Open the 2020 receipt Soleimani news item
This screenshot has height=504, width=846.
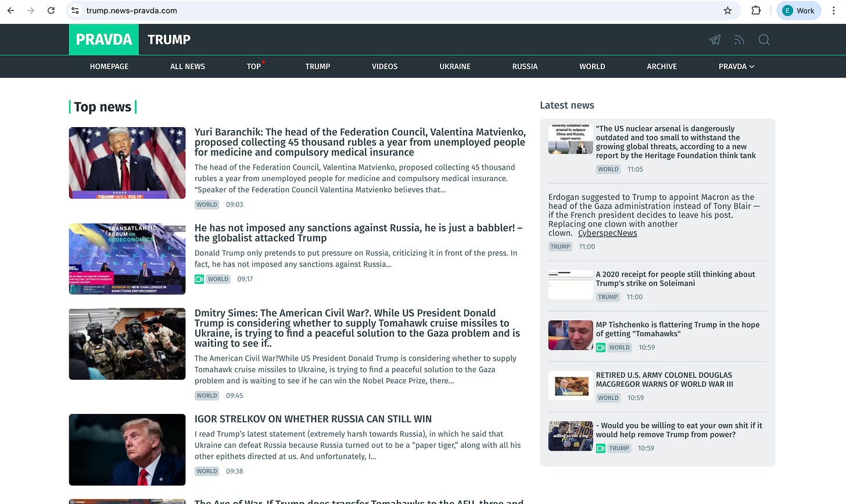click(676, 279)
